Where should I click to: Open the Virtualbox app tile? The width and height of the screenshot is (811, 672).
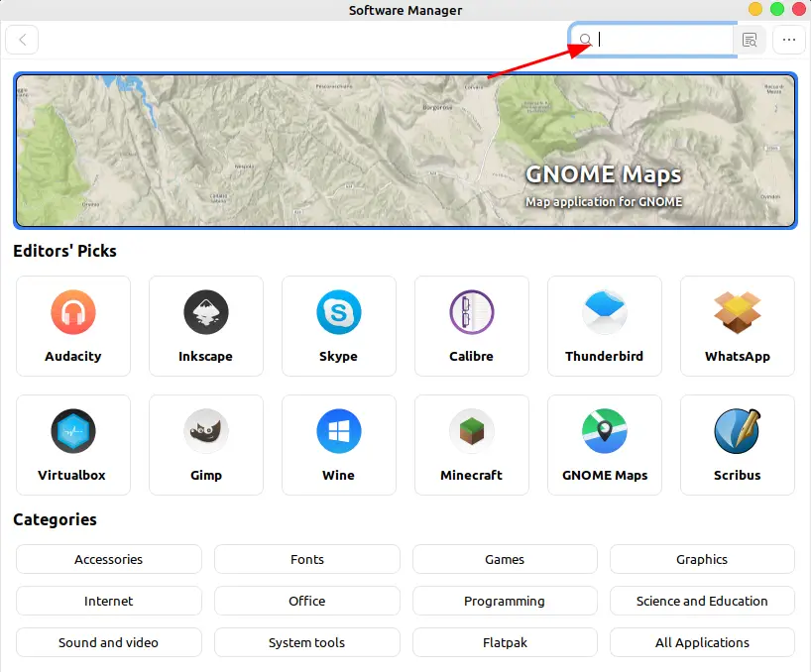point(73,445)
